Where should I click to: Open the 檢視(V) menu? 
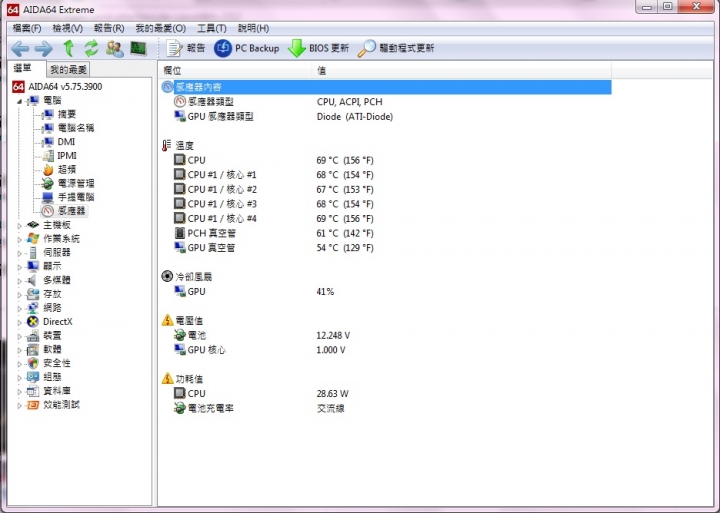pos(68,28)
